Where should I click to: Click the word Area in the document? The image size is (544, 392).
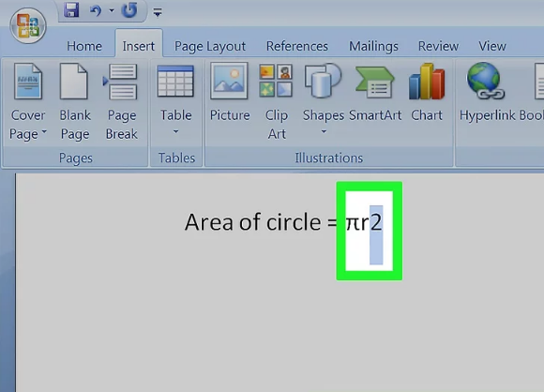tap(209, 222)
